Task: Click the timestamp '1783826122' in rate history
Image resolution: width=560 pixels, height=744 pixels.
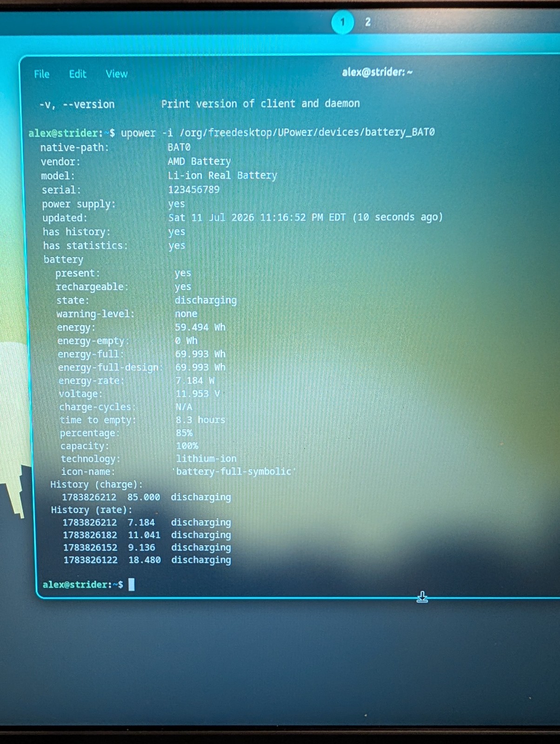Action: coord(91,560)
